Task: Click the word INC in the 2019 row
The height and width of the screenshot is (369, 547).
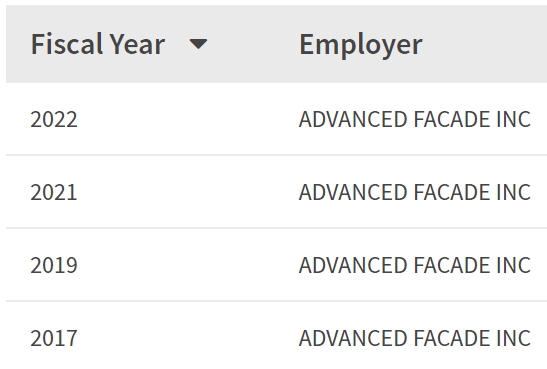Action: 514,265
